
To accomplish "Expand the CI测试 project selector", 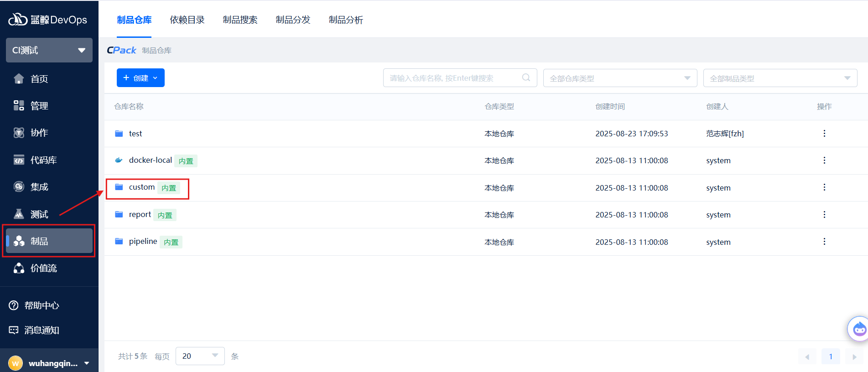I will (49, 50).
